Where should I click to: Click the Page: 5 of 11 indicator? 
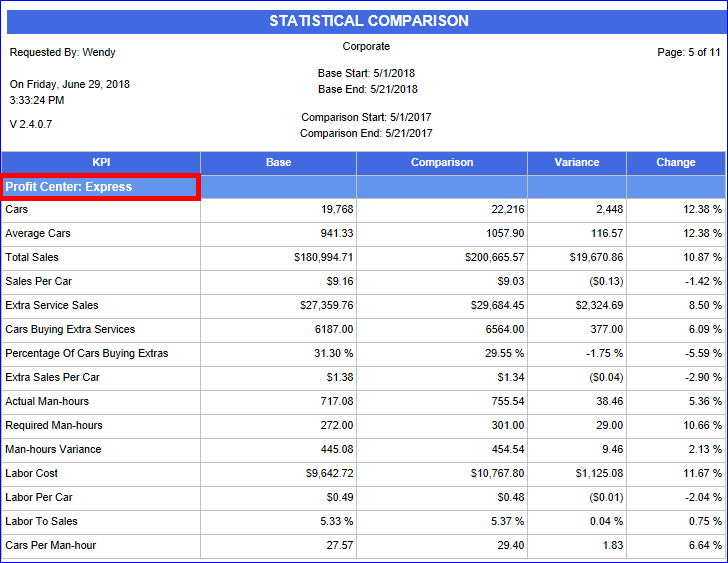[x=688, y=52]
